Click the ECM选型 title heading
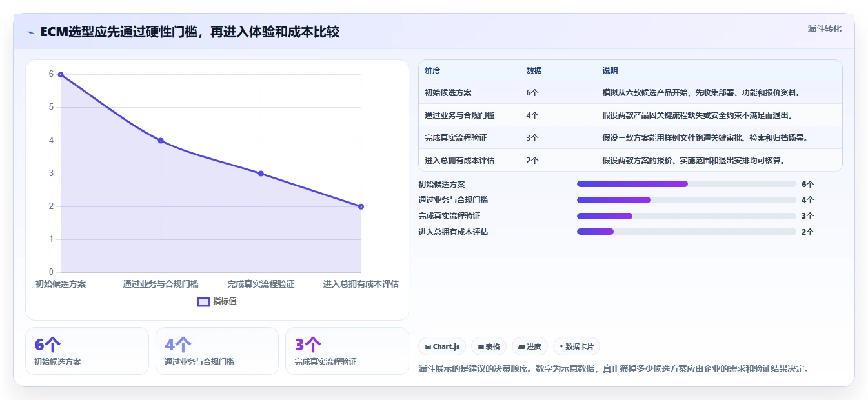Image resolution: width=868 pixels, height=400 pixels. point(190,32)
